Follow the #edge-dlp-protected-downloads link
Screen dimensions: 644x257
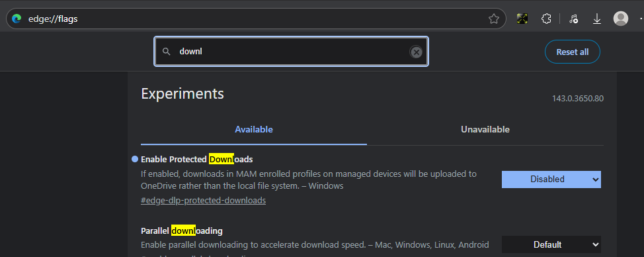(x=203, y=200)
